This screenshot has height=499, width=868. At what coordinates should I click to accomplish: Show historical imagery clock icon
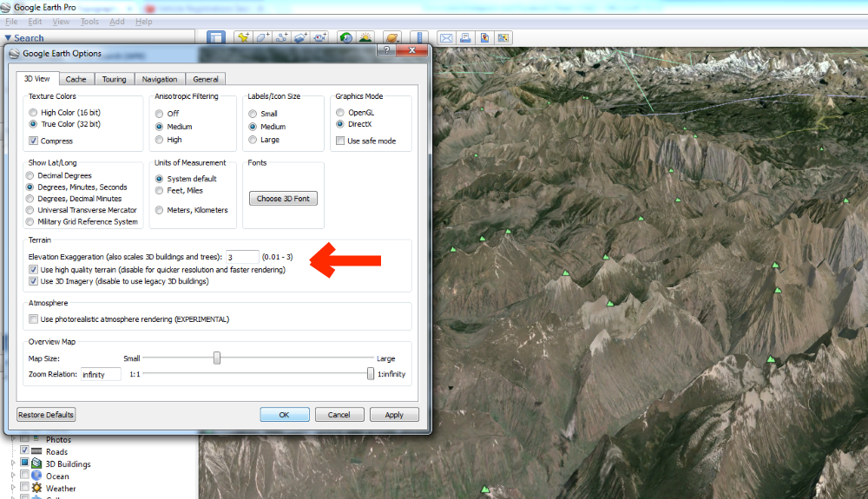pos(346,37)
